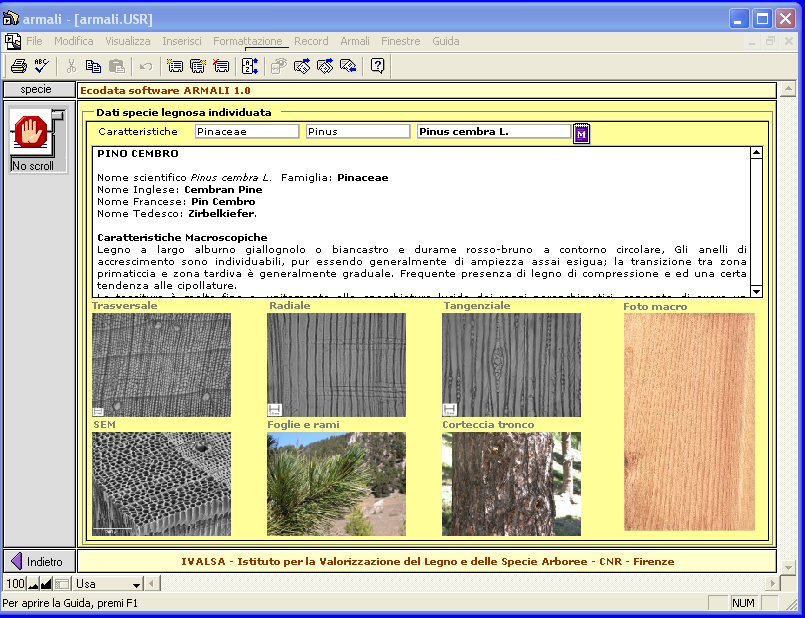Click the Pinus cembra L. species field
805x618 pixels.
tap(494, 131)
